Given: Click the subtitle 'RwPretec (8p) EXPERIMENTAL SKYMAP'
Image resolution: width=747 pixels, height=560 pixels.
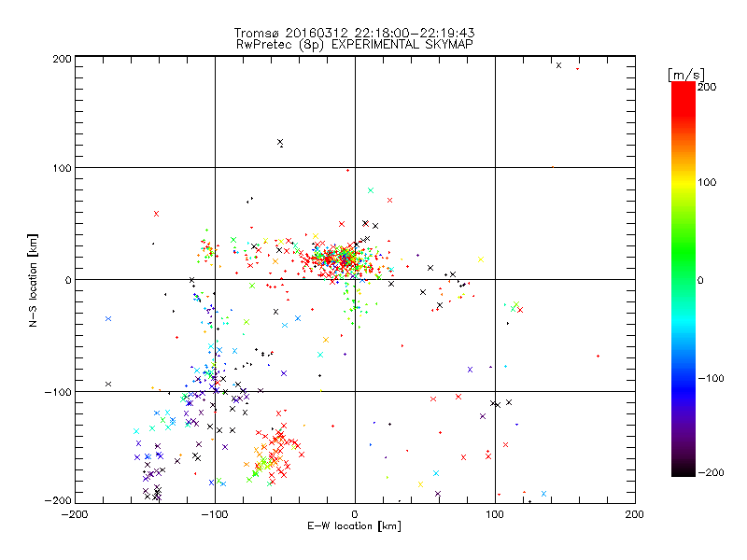Looking at the screenshot, I should click(354, 44).
